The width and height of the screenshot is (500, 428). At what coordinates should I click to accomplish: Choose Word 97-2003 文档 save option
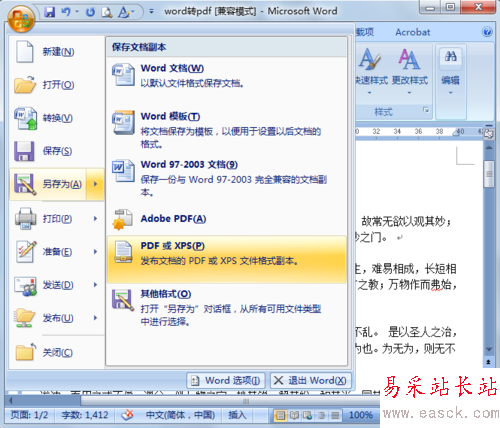227,179
